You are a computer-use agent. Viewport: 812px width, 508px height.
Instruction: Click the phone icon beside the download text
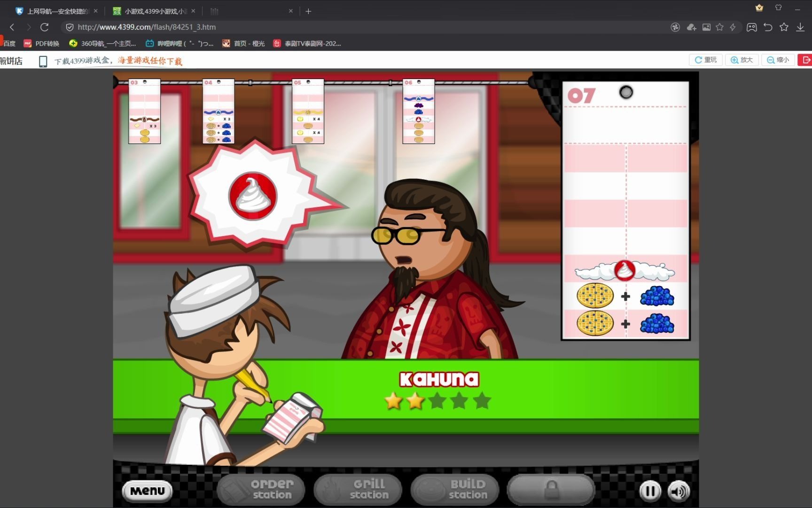(43, 61)
